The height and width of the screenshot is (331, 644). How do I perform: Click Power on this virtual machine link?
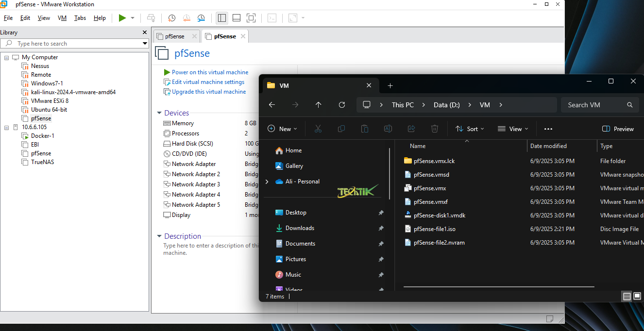click(x=210, y=72)
